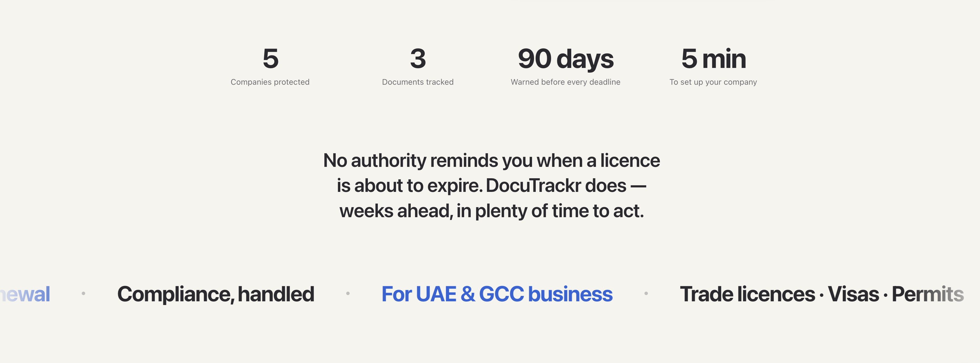The width and height of the screenshot is (980, 363).
Task: Click blue 'For UAE & GCC business' text
Action: 497,294
